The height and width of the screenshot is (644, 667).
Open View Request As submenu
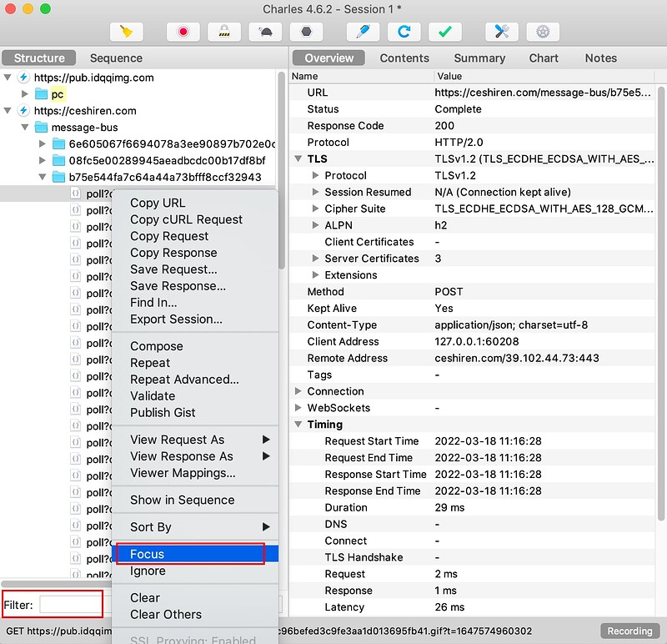pos(196,440)
